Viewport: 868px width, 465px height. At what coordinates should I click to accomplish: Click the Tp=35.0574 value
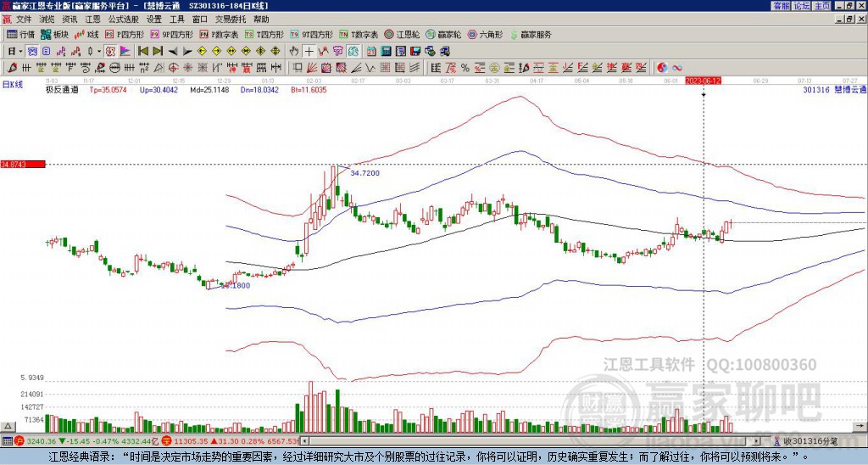(108, 89)
